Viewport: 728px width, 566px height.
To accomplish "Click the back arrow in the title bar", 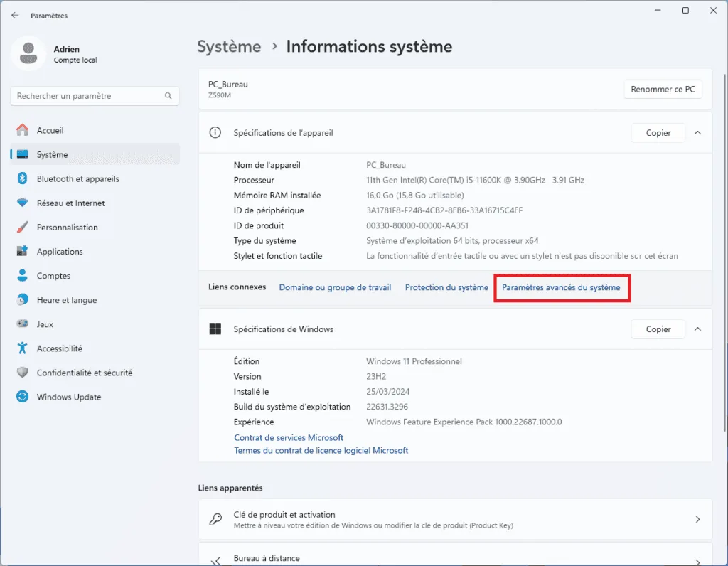I will (16, 16).
